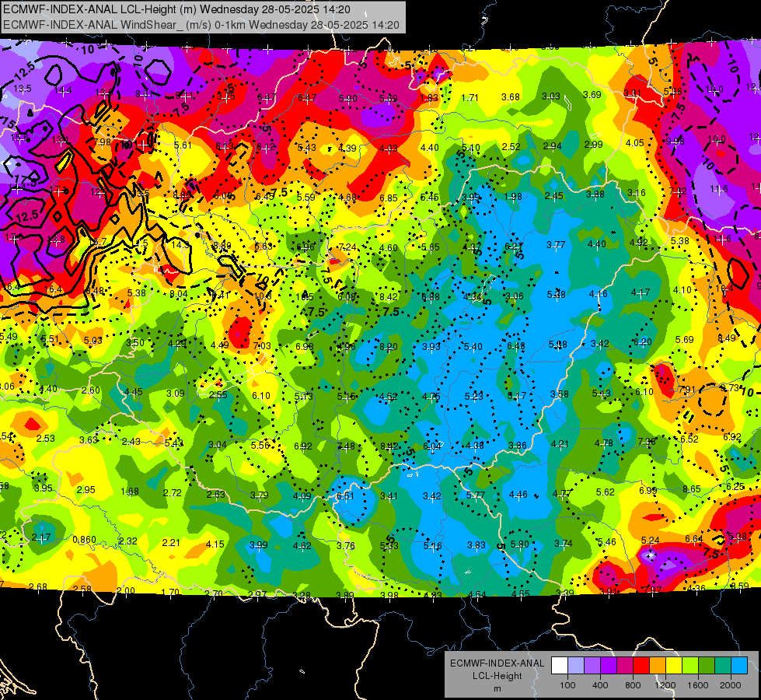Click the dark green legend swatch
The height and width of the screenshot is (700, 761).
tap(707, 666)
